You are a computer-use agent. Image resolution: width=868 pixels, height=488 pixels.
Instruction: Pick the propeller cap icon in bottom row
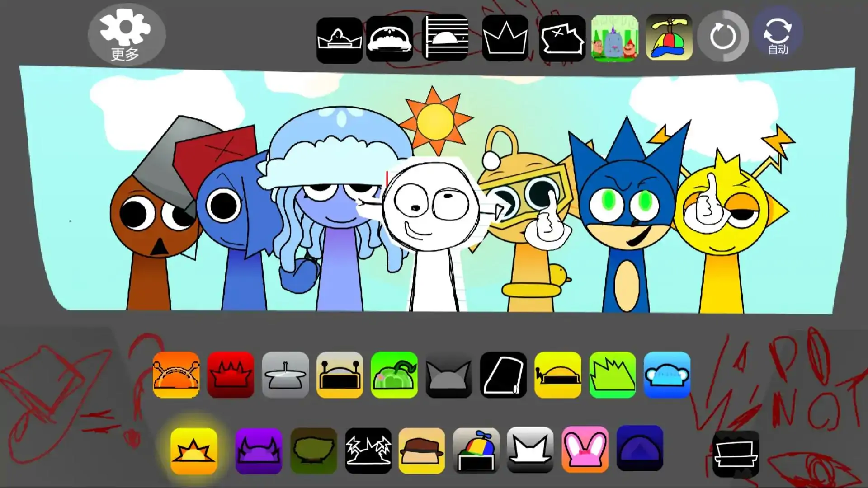click(476, 450)
